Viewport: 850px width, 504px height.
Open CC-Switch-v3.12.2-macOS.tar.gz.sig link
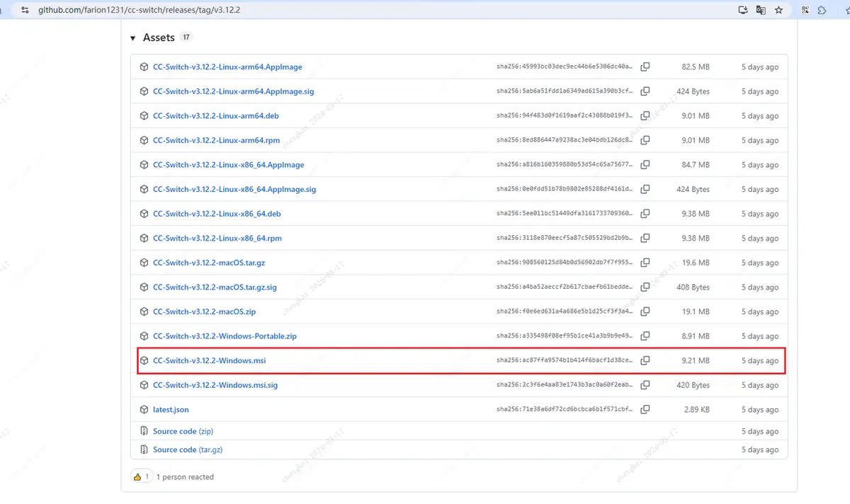215,287
